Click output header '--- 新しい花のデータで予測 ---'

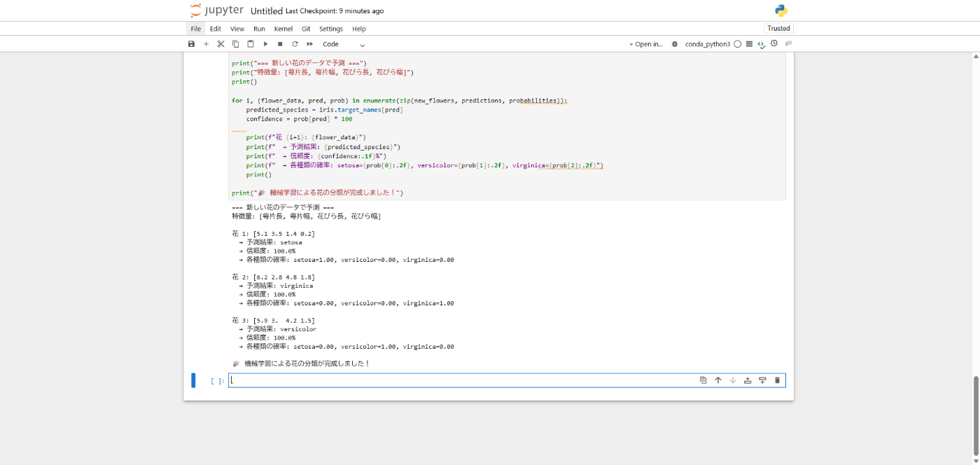click(x=283, y=207)
